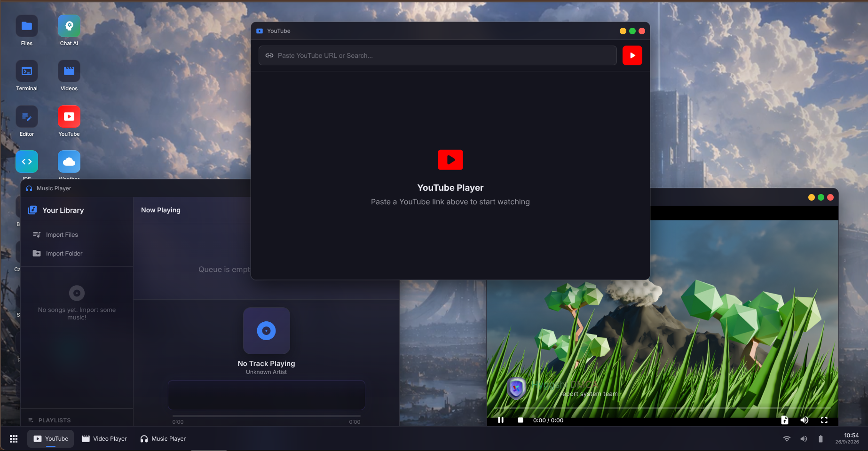Click the Music Player headphones title icon
The image size is (868, 451).
coord(29,188)
